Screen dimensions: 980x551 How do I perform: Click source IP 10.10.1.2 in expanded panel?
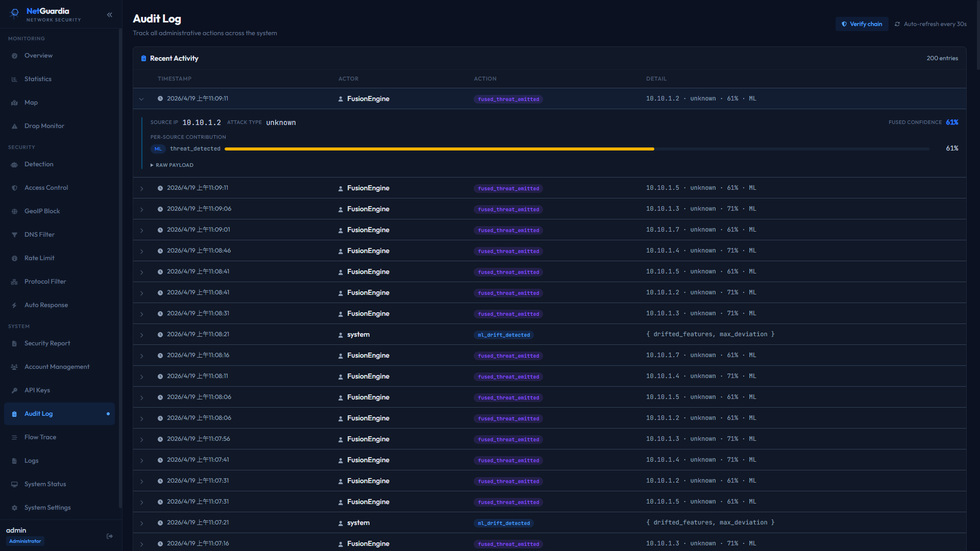click(x=202, y=122)
